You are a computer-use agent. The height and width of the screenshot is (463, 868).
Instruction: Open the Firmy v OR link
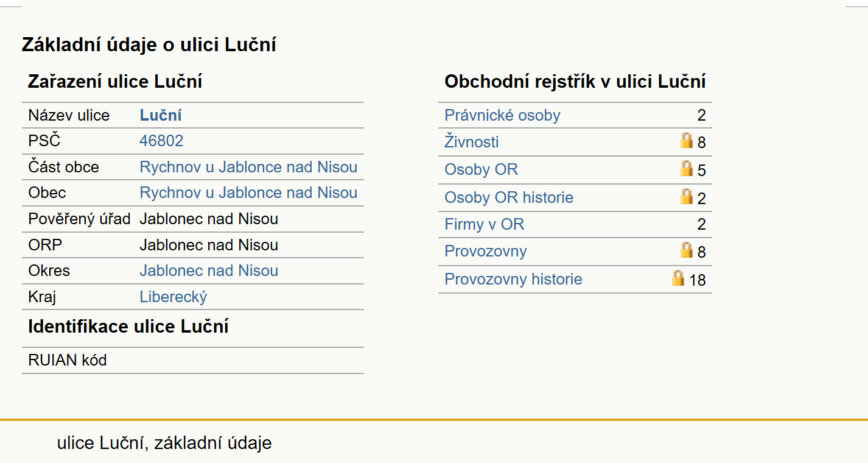click(484, 224)
